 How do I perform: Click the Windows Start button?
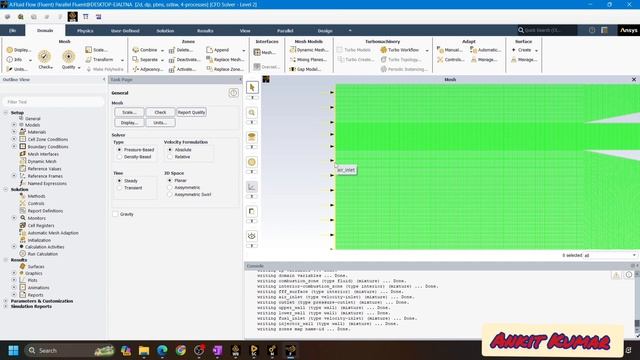tap(13, 350)
